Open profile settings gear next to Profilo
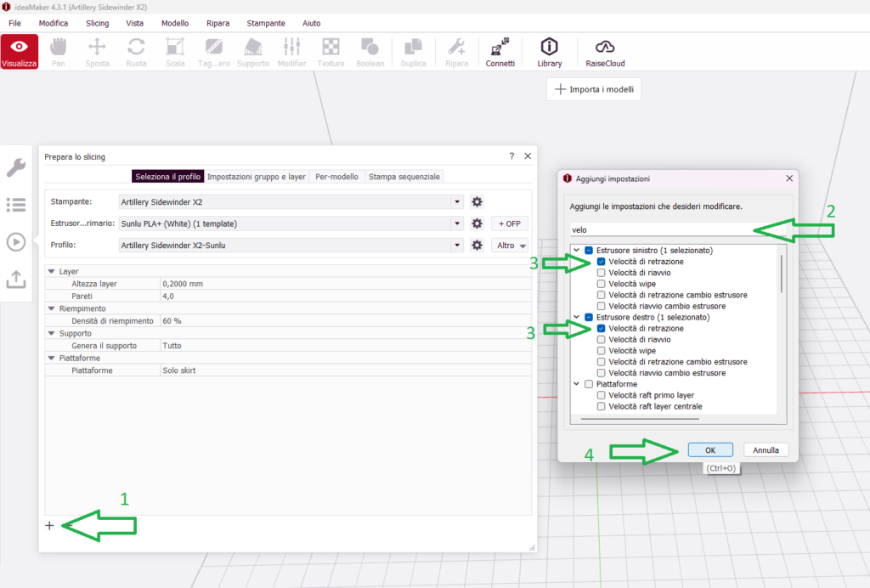The width and height of the screenshot is (870, 588). pos(477,246)
